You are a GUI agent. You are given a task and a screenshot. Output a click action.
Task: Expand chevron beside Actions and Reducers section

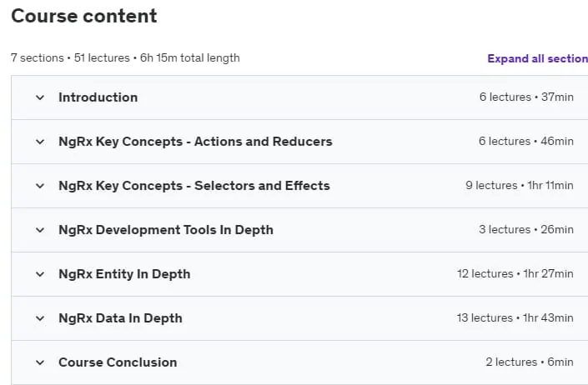pos(40,142)
